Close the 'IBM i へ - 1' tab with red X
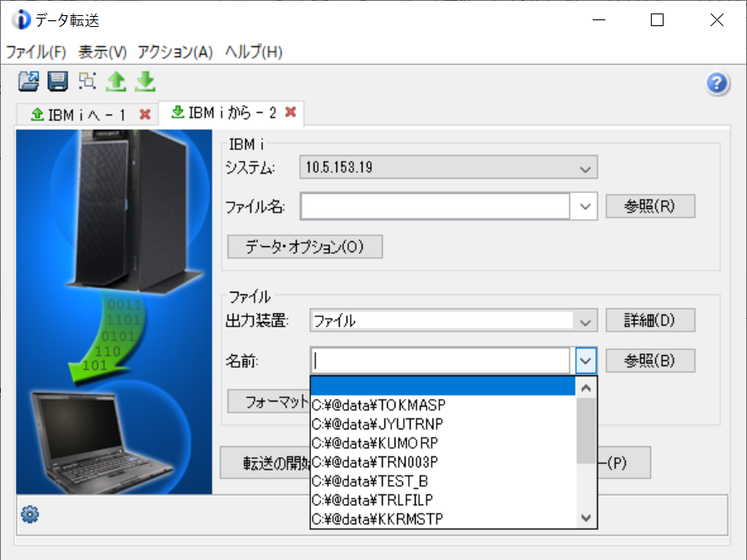Screen dimensions: 747x560 click(x=145, y=115)
